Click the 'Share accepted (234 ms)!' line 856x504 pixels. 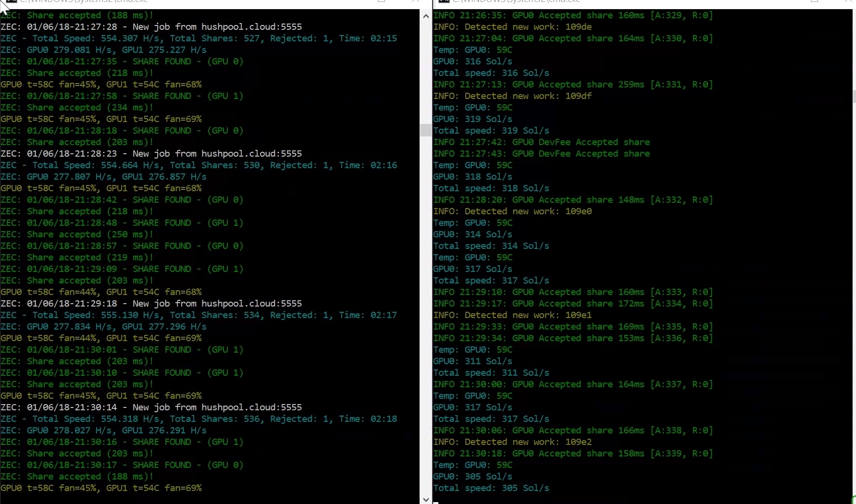tap(77, 108)
